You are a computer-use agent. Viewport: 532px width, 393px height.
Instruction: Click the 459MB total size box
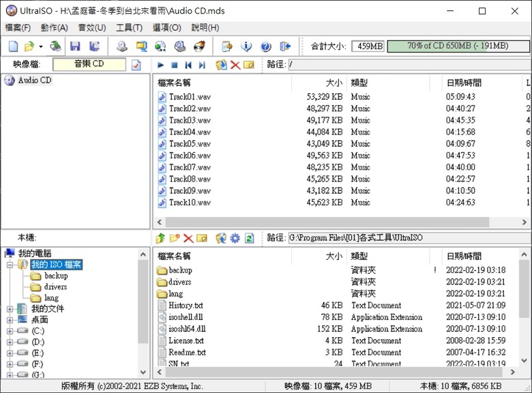pyautogui.click(x=368, y=46)
